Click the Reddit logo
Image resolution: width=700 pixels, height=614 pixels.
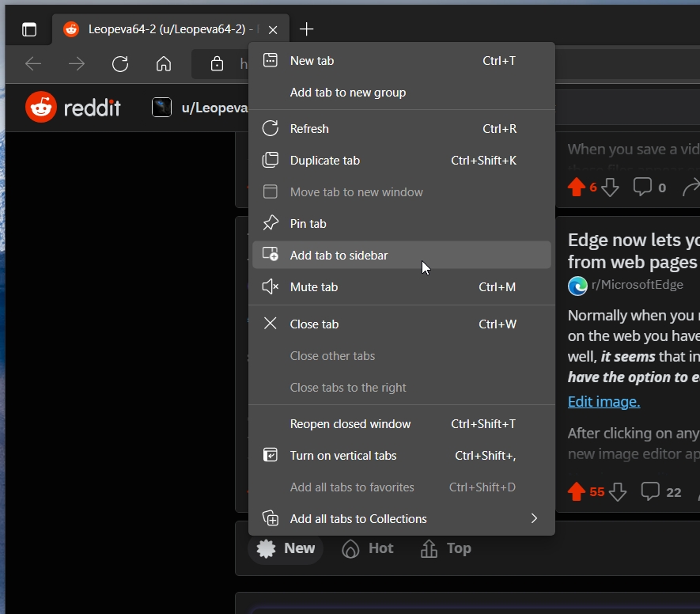pyautogui.click(x=73, y=107)
